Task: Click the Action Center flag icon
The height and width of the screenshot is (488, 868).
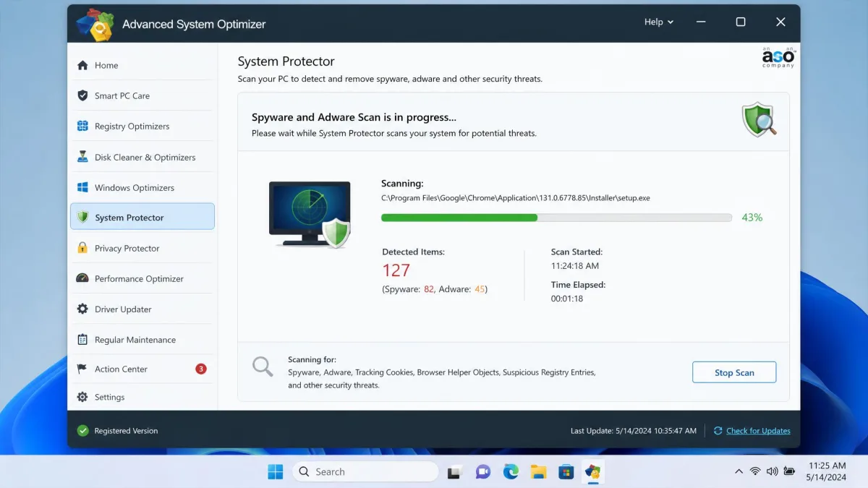Action: click(82, 369)
